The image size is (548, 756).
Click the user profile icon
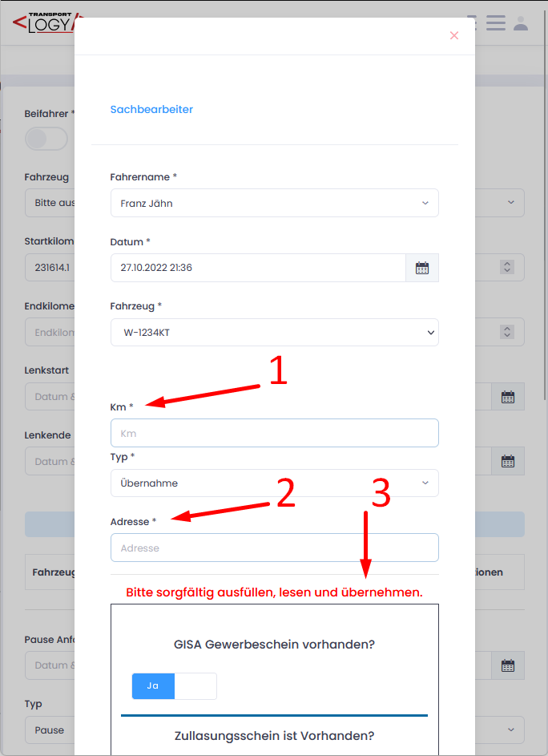click(521, 22)
